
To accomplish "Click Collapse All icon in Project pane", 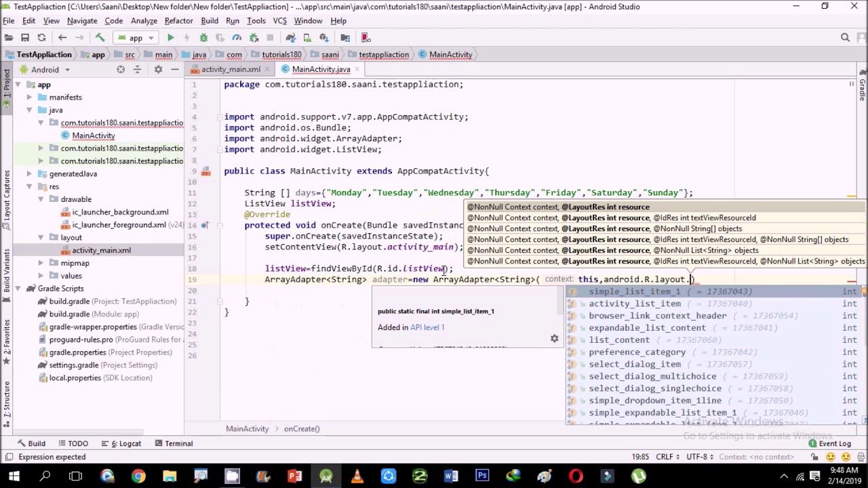I will 137,69.
